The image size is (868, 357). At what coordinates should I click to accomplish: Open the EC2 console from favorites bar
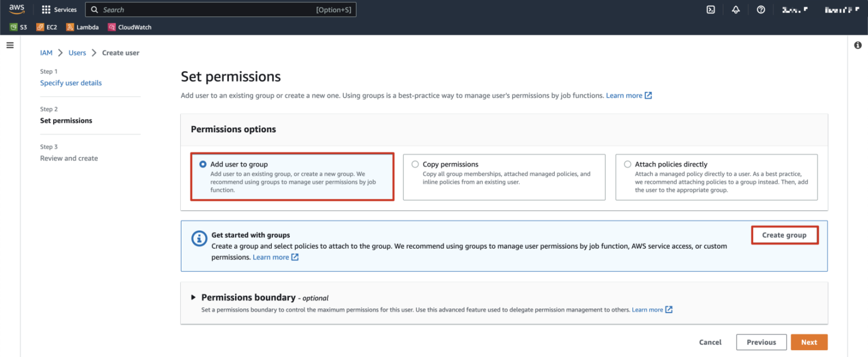[46, 27]
